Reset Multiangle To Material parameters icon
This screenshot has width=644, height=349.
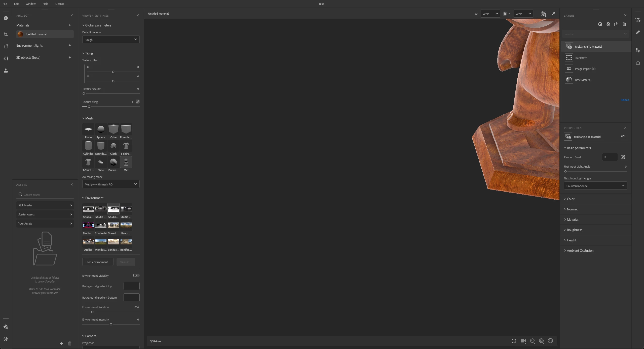click(x=623, y=137)
